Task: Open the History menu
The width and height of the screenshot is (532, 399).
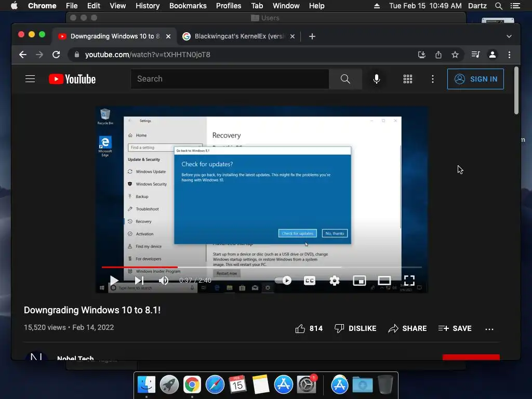Action: coord(148,6)
